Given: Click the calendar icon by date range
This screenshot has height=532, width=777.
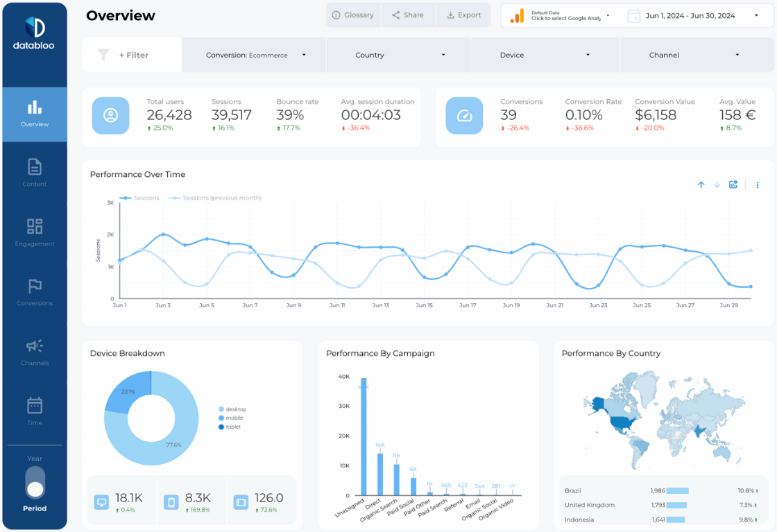Looking at the screenshot, I should 634,16.
